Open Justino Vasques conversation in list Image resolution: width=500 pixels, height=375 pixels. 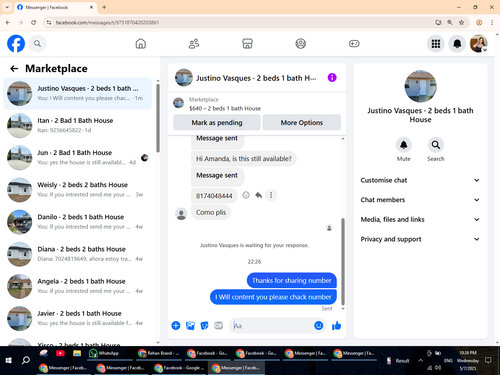click(x=77, y=93)
